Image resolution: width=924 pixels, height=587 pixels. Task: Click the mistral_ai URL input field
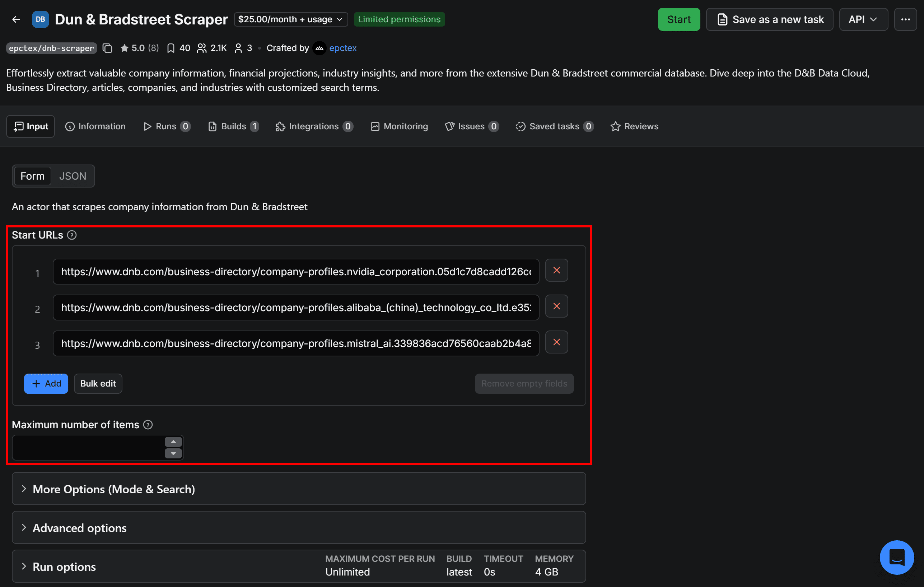tap(296, 343)
